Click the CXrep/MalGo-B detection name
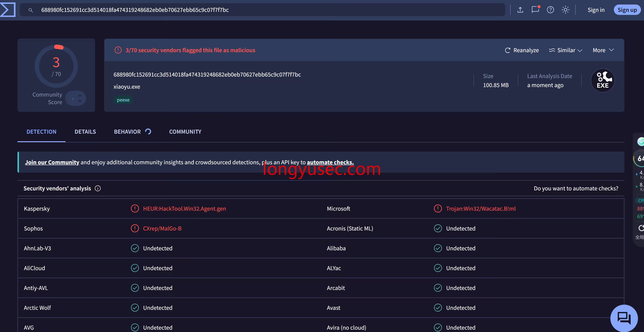The image size is (644, 332). point(162,228)
